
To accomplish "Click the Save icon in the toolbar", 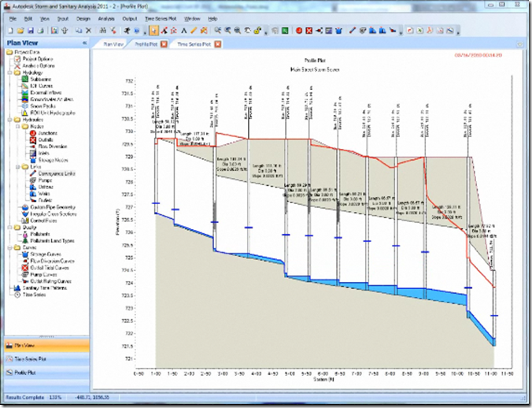I will (x=29, y=31).
